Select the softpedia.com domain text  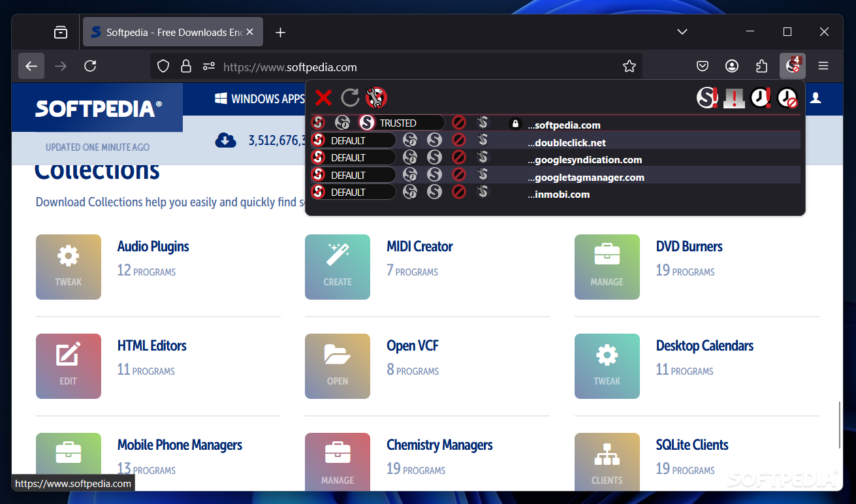pos(564,125)
